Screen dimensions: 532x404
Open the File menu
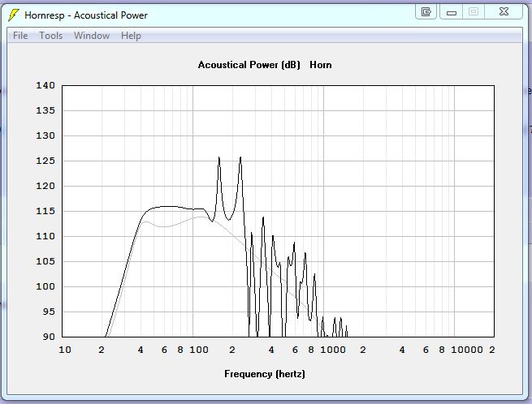pos(20,36)
